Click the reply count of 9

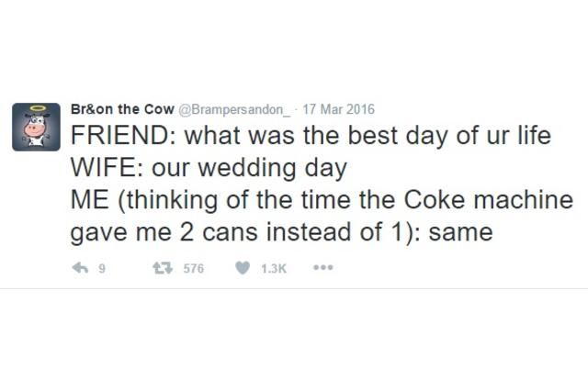(102, 269)
